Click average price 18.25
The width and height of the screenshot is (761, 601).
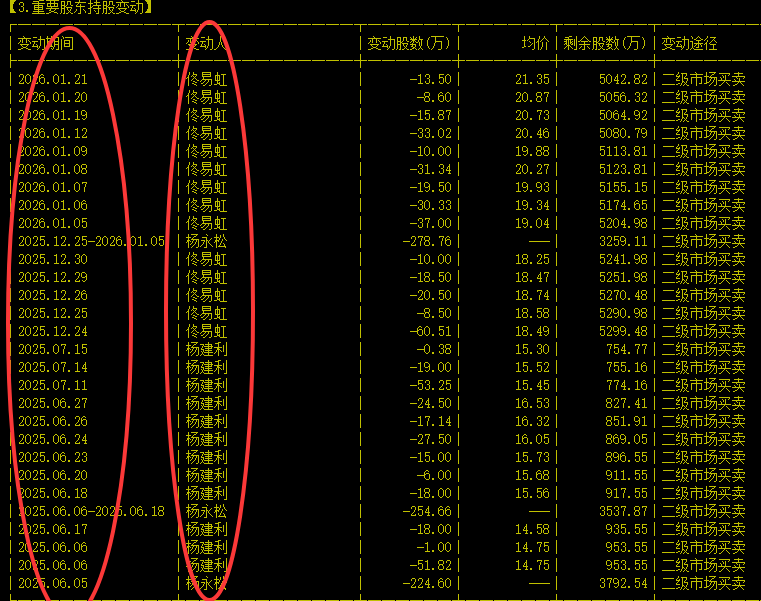coord(532,259)
